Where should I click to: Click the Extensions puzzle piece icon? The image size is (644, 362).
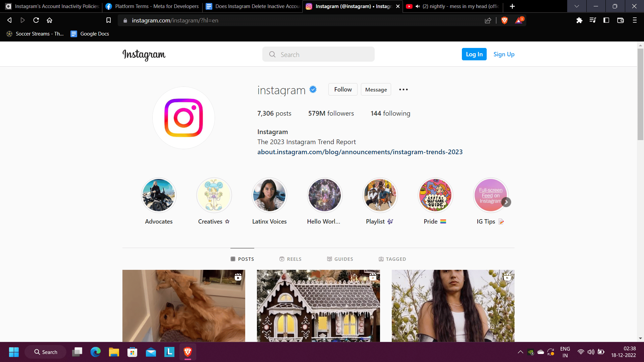(579, 20)
